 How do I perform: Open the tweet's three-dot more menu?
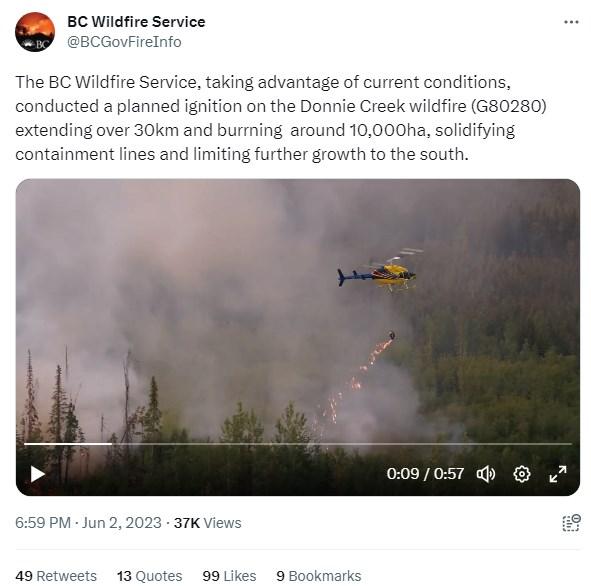[571, 22]
